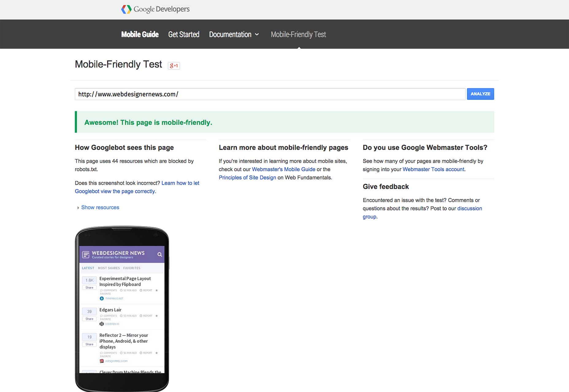Click AIRSQUIRRELS.COM source text
This screenshot has height=392, width=569.
pyautogui.click(x=116, y=361)
